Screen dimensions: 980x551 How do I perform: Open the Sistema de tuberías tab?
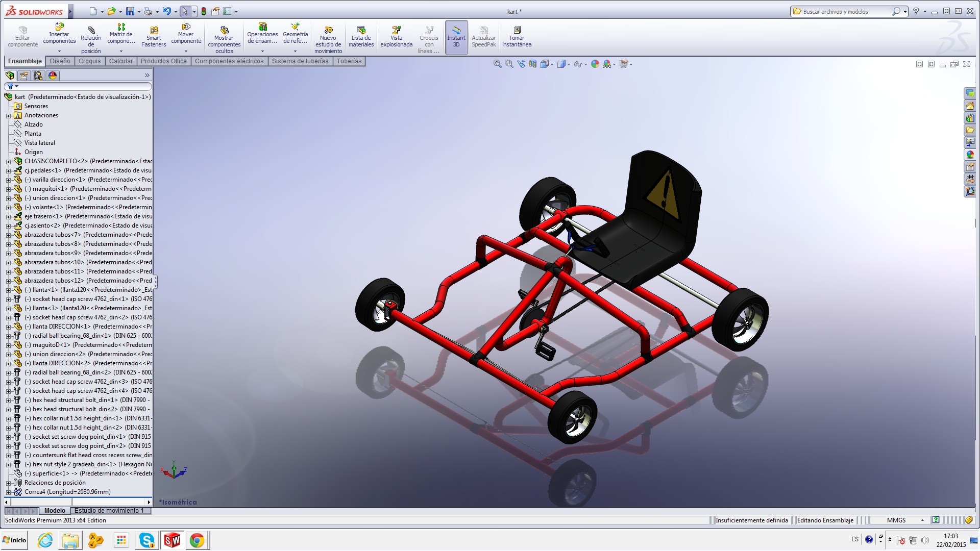coord(300,61)
